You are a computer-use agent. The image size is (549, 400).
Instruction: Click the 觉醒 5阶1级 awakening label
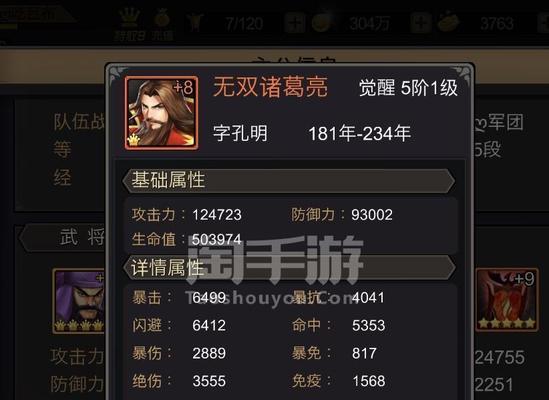408,88
